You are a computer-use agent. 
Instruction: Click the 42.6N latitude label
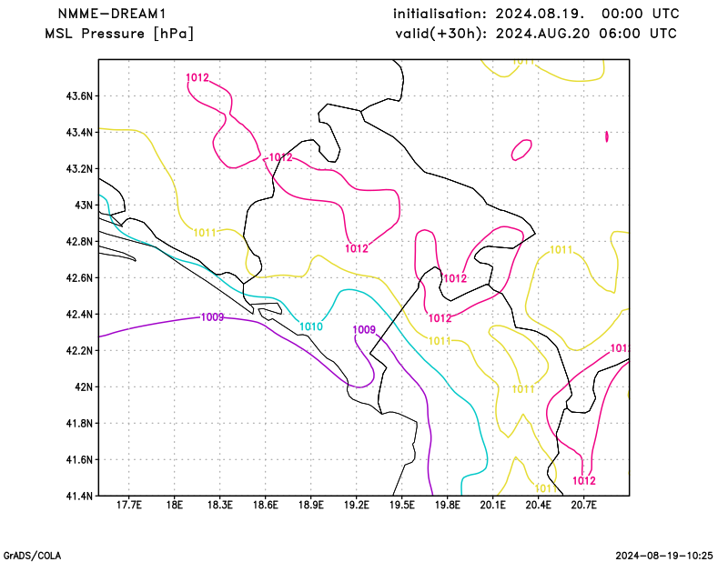(x=79, y=278)
